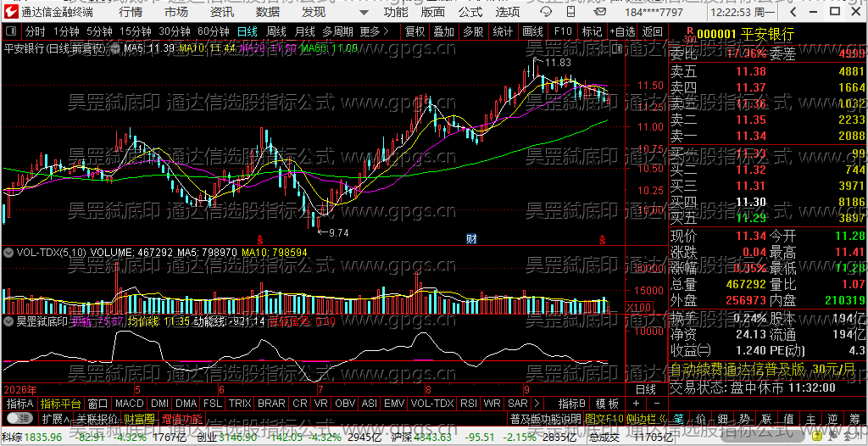Viewport: 868px width, 446px height.
Task: Open 指标平台 indicator platform
Action: coord(60,403)
